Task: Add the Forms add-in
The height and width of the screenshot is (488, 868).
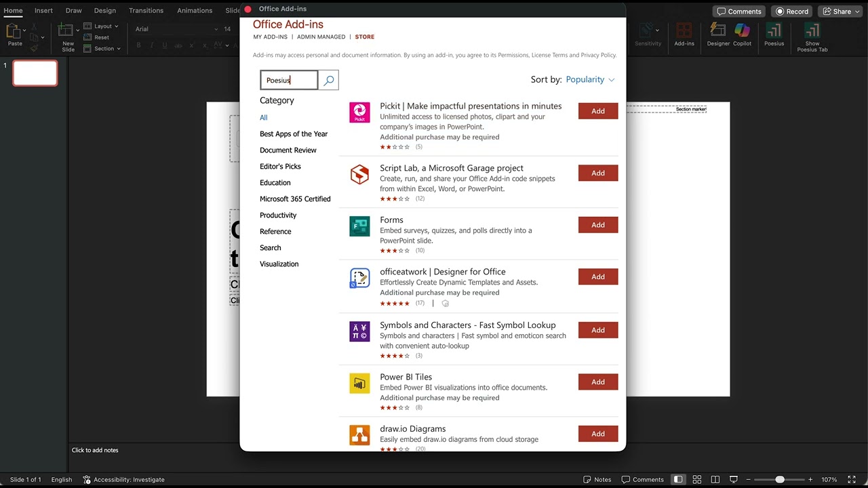Action: pyautogui.click(x=598, y=225)
